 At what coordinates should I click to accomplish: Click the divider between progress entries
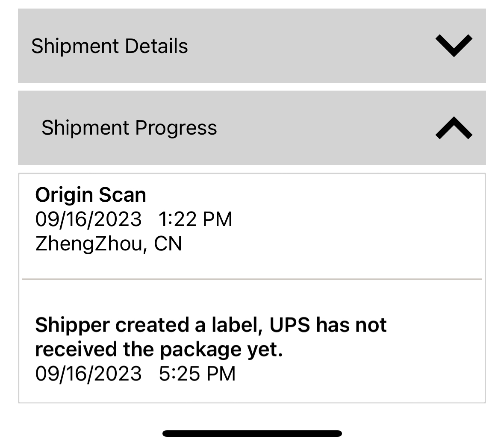point(252,279)
